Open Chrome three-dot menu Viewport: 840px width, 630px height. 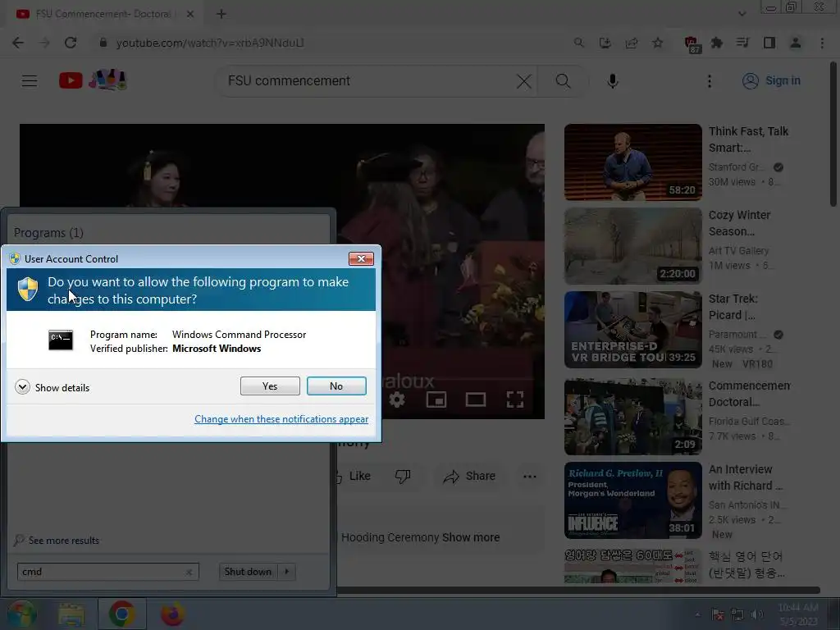click(822, 43)
